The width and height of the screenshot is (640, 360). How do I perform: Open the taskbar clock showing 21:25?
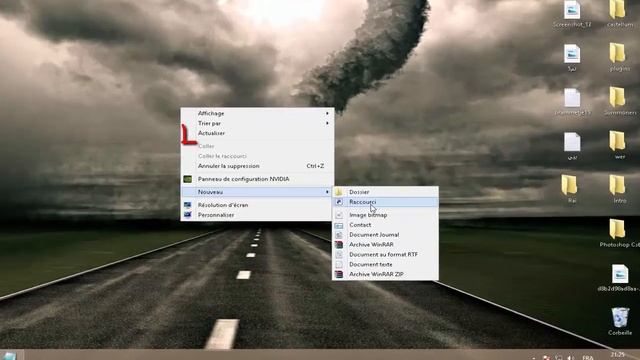point(618,355)
